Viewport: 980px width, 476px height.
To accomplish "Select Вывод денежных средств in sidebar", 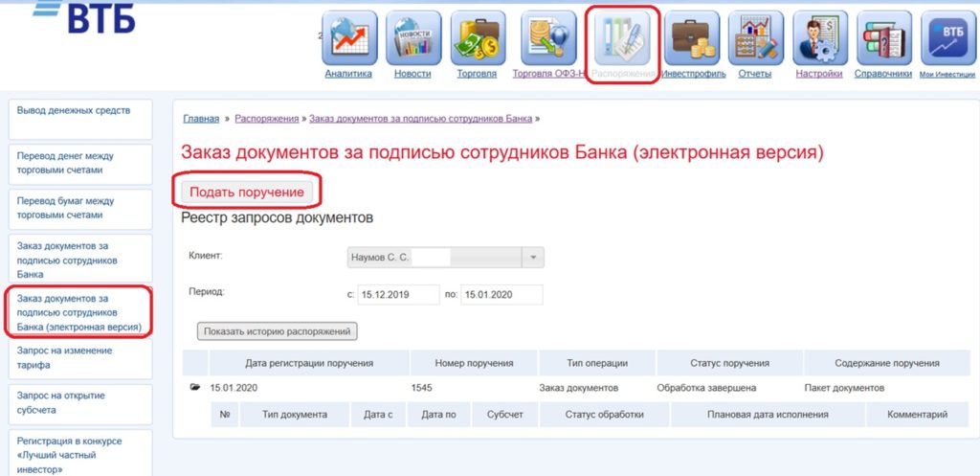I will pyautogui.click(x=80, y=119).
